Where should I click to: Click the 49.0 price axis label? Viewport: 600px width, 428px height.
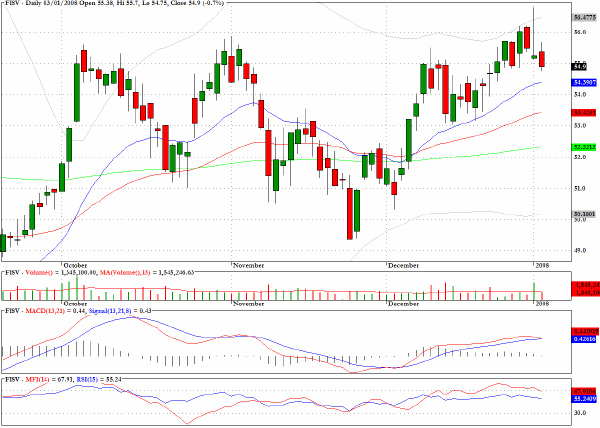click(580, 251)
